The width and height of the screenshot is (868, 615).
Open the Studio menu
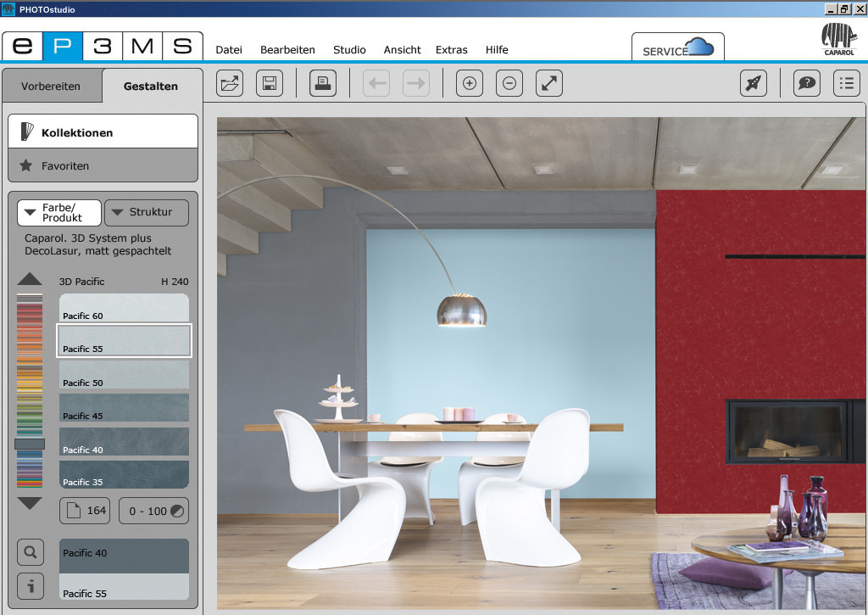coord(349,50)
